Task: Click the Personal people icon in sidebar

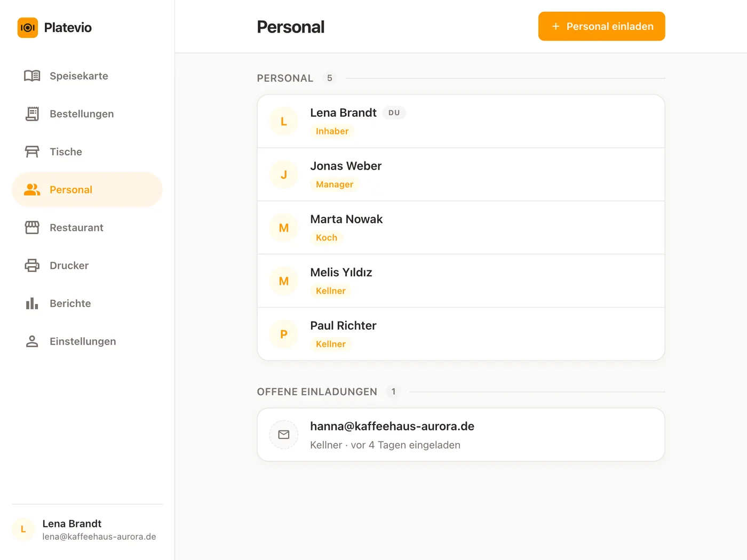Action: 32,189
